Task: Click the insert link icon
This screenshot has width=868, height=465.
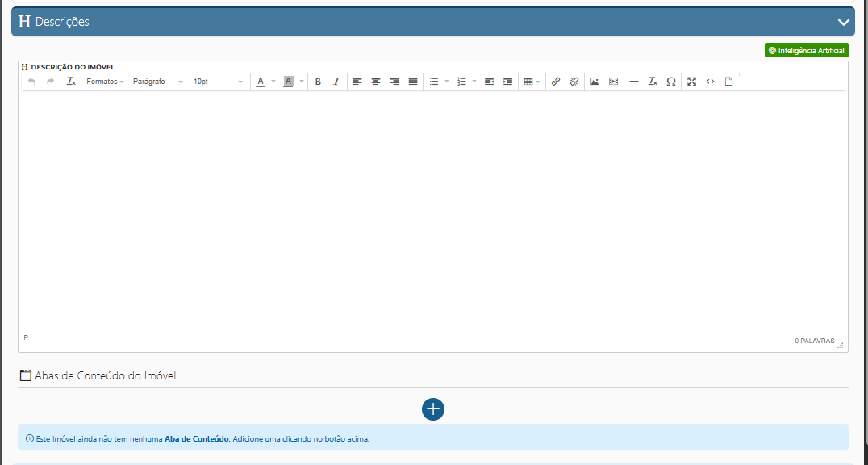Action: point(555,82)
